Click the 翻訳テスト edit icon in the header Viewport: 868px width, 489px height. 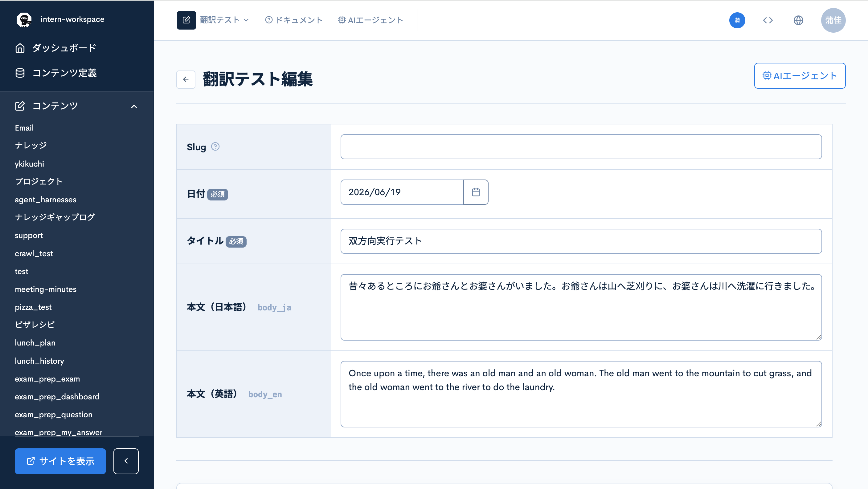(x=186, y=20)
